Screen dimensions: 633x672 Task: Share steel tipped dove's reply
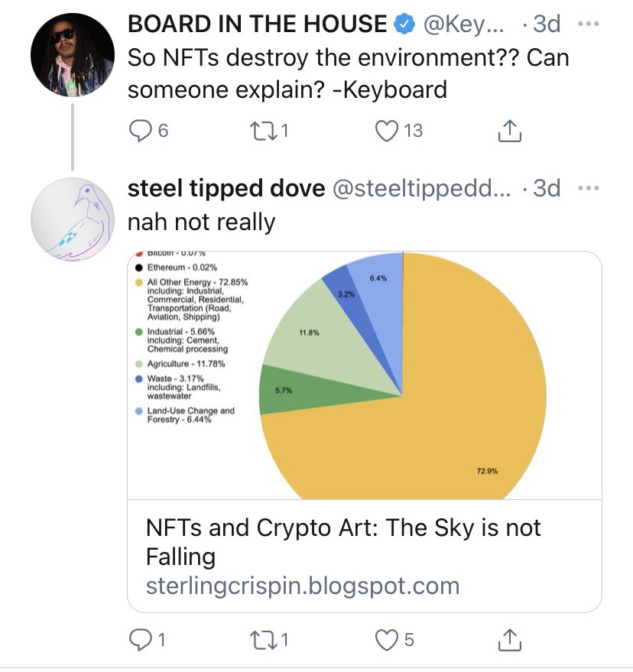click(509, 639)
